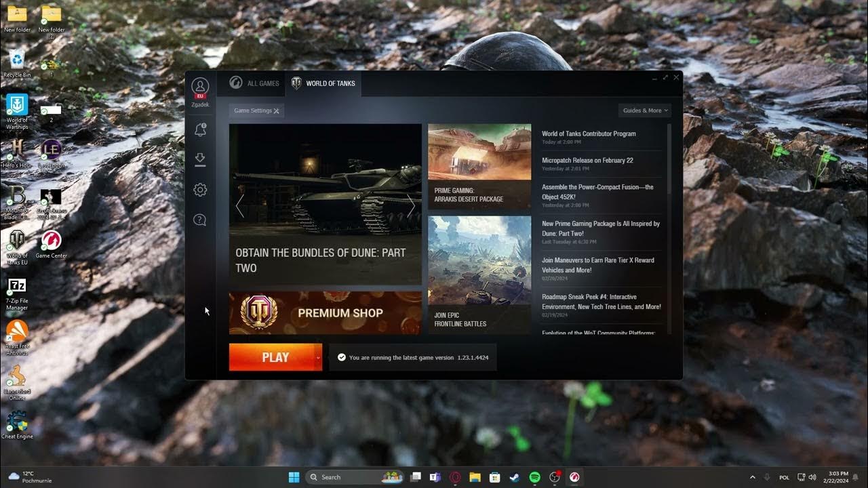Viewport: 868px width, 488px height.
Task: Open Steam from the taskbar
Action: pos(515,477)
